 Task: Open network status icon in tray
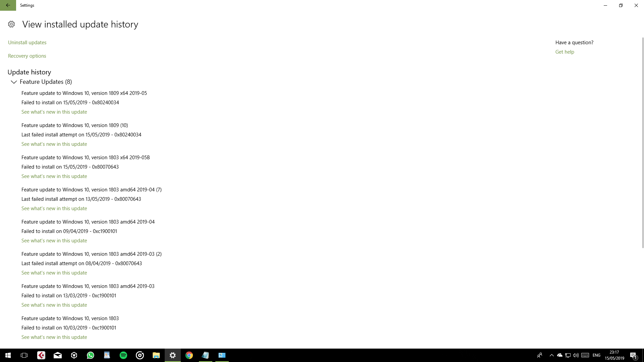pyautogui.click(x=568, y=355)
